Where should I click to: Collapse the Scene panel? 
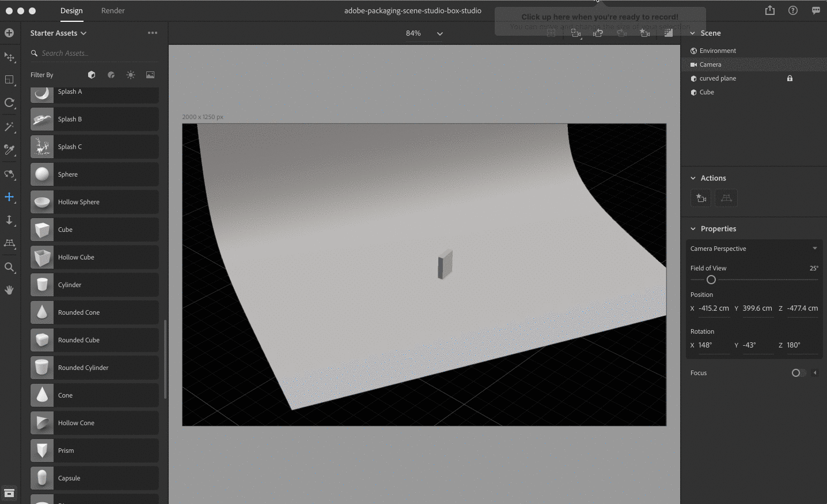point(693,33)
